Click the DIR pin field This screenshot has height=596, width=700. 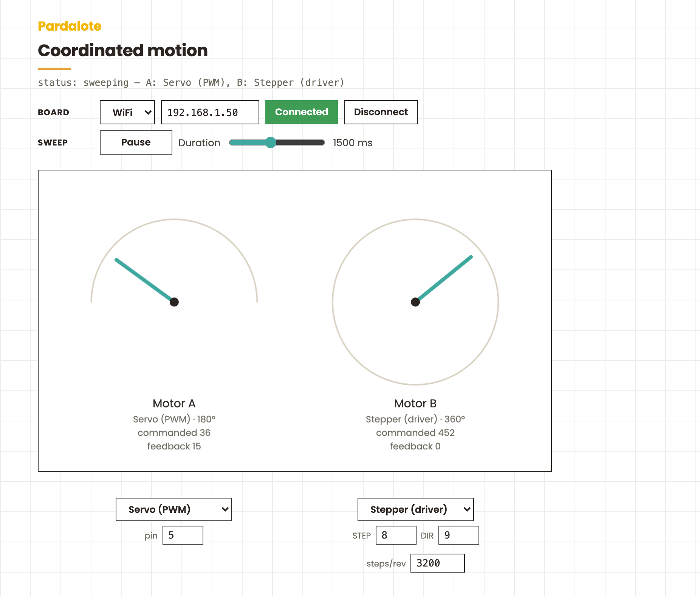[459, 535]
